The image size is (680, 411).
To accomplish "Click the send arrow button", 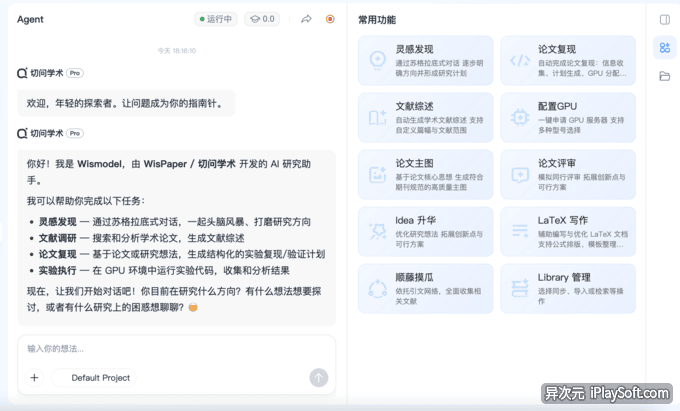I will pyautogui.click(x=319, y=378).
